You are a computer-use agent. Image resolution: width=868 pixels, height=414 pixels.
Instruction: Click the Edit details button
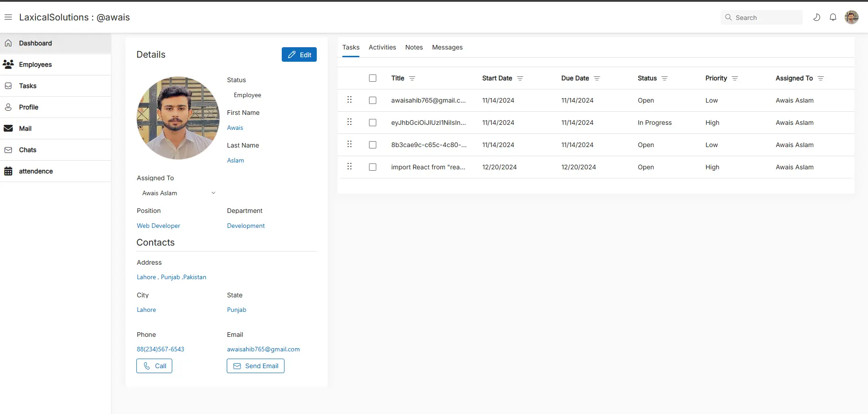click(299, 54)
